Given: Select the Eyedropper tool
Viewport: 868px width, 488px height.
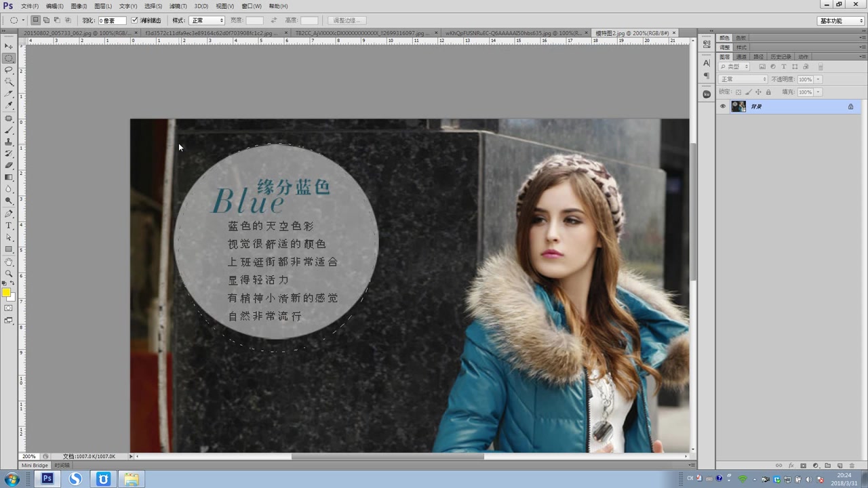Looking at the screenshot, I should tap(9, 106).
